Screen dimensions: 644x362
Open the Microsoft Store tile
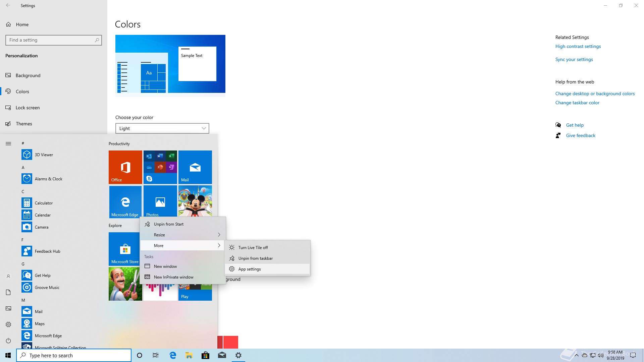coord(124,249)
